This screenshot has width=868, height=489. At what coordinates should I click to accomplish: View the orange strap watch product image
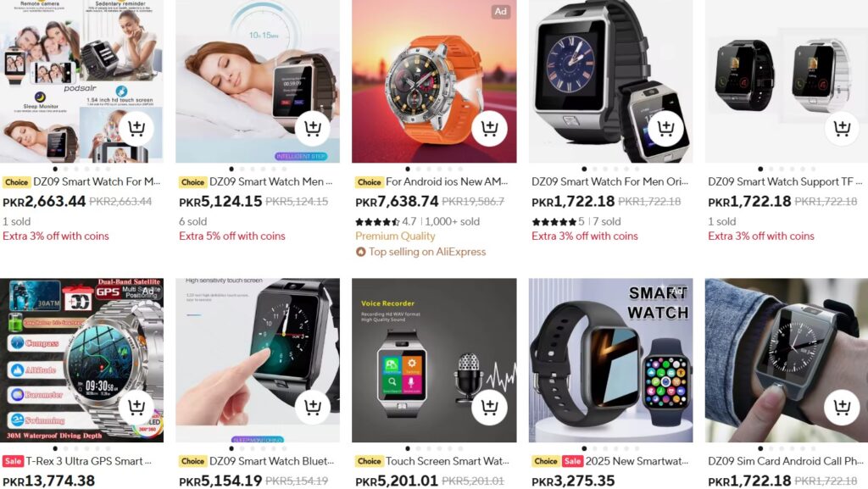[x=434, y=81]
